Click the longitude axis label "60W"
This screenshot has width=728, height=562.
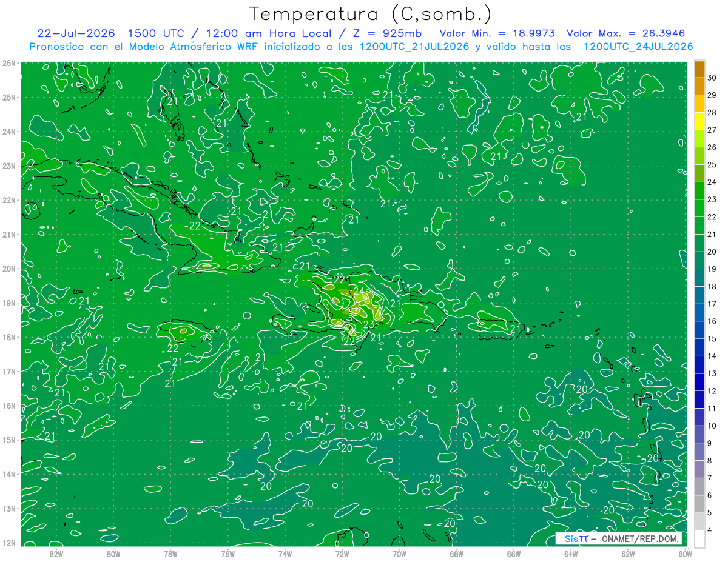(685, 554)
